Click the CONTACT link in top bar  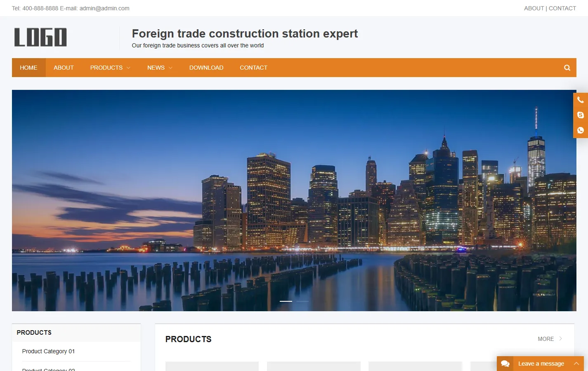coord(562,8)
